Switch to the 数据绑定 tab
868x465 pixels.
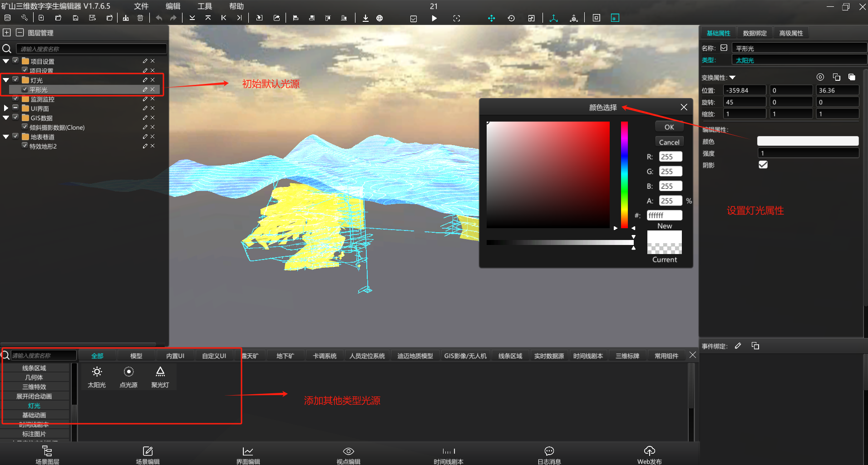point(755,33)
